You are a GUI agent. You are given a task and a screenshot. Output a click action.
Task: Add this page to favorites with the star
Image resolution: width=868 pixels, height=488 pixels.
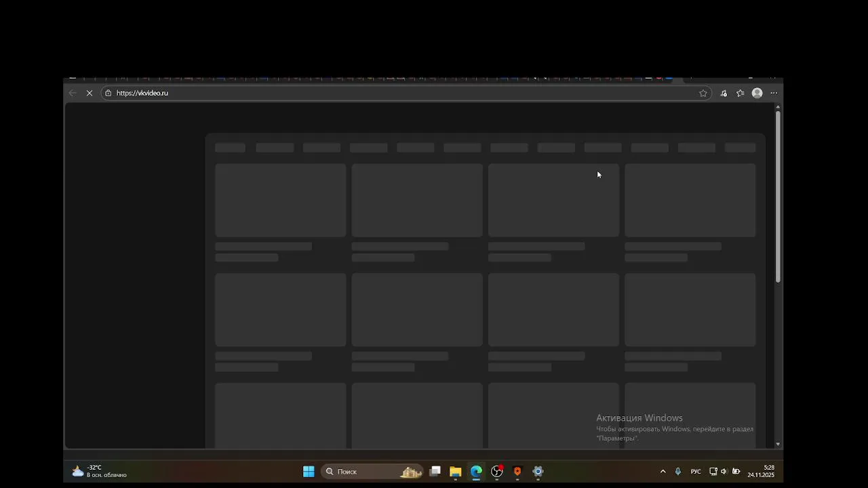tap(703, 93)
